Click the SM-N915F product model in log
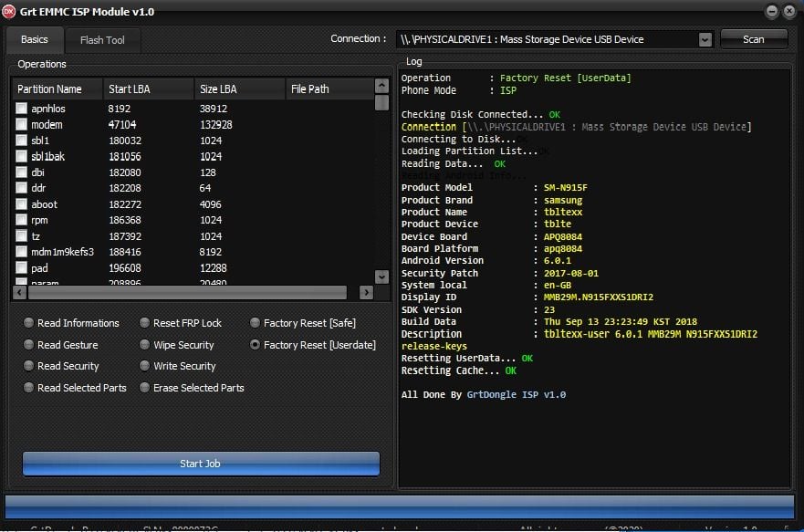Image resolution: width=804 pixels, height=532 pixels. pyautogui.click(x=566, y=188)
